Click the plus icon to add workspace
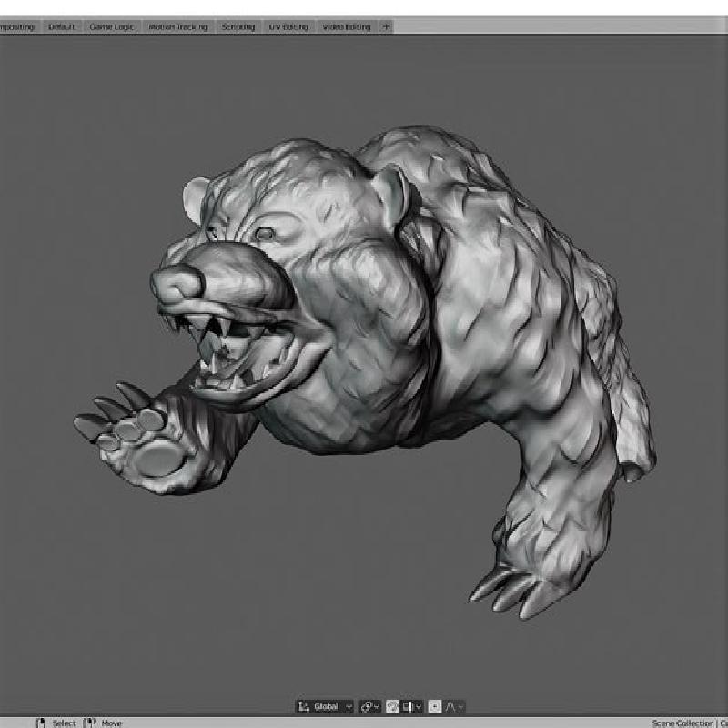Image resolution: width=728 pixels, height=728 pixels. (x=386, y=27)
